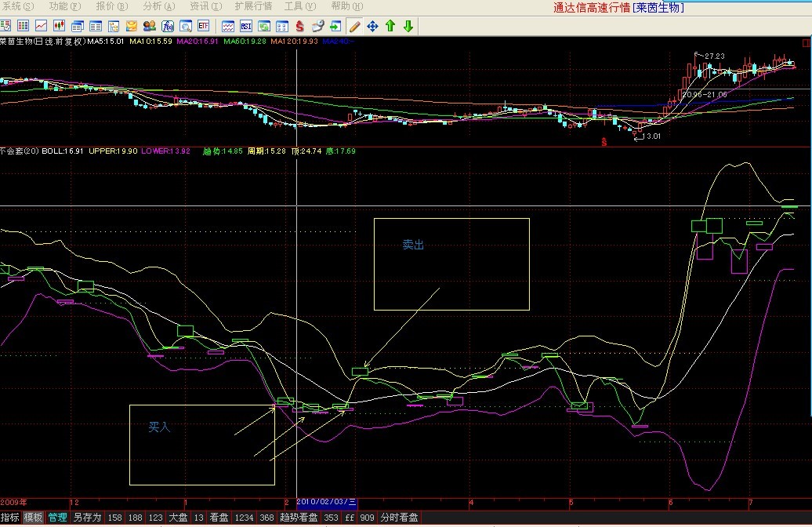
Task: Click the 2010/02/03 date marker on timeline
Action: point(327,502)
